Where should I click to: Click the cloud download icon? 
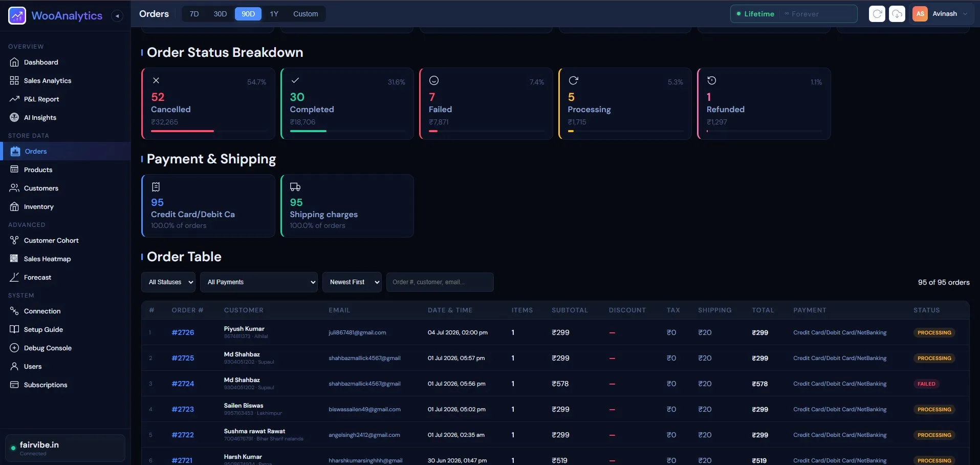coord(897,14)
